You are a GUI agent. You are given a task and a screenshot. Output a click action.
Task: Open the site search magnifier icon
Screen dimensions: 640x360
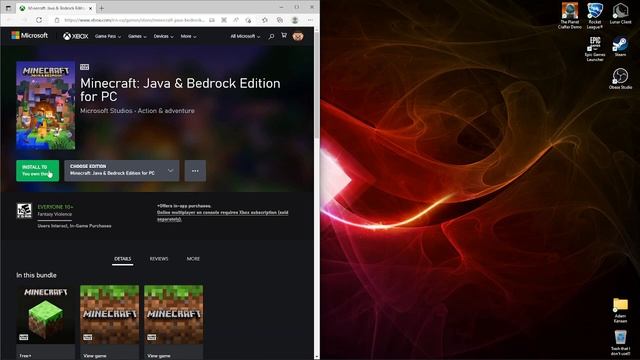(271, 36)
